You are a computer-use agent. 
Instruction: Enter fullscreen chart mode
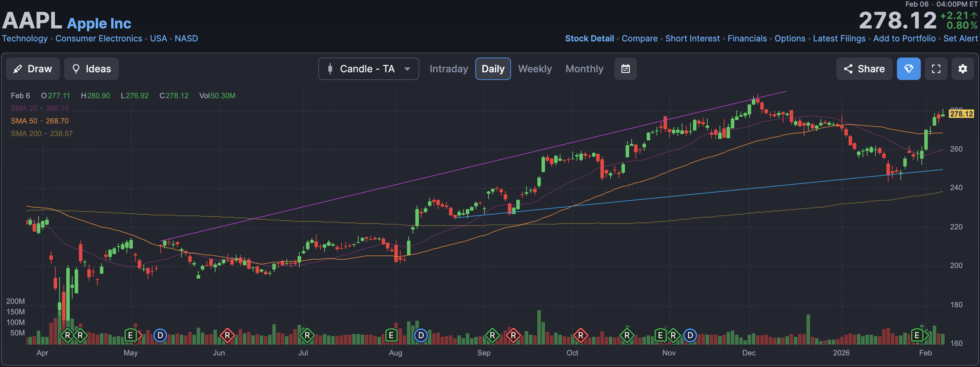click(936, 69)
